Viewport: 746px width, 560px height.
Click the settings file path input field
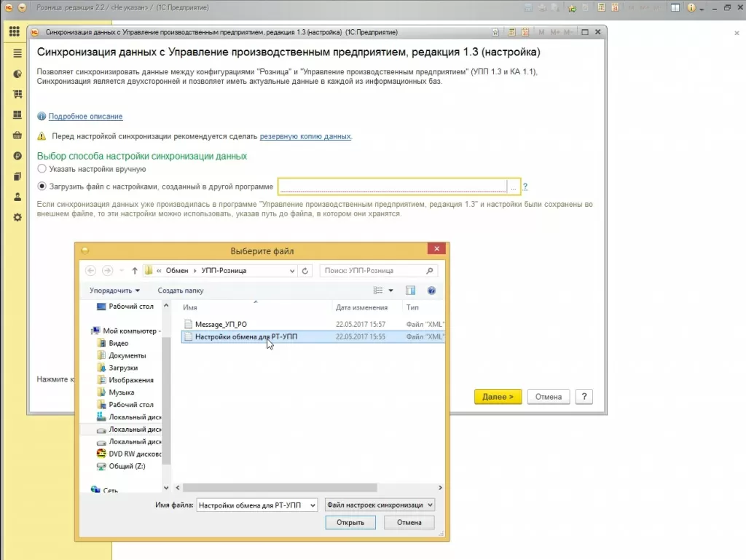click(x=393, y=186)
